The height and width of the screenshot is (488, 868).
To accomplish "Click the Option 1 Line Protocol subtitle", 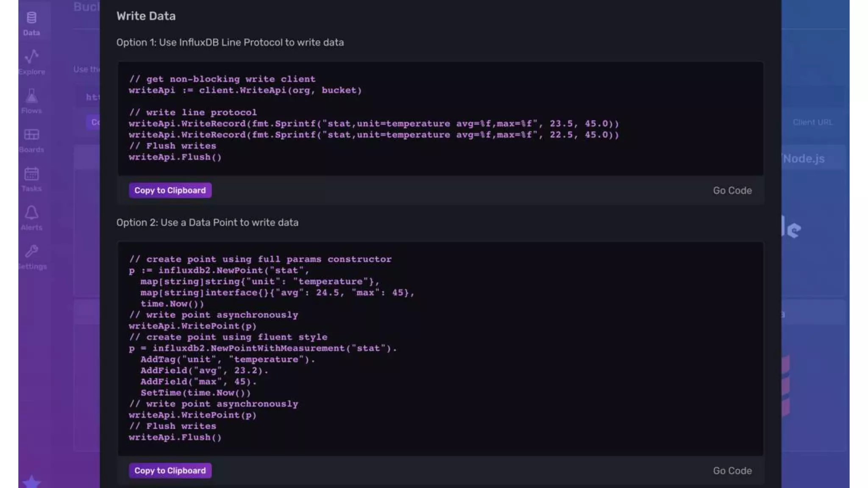I will click(230, 43).
